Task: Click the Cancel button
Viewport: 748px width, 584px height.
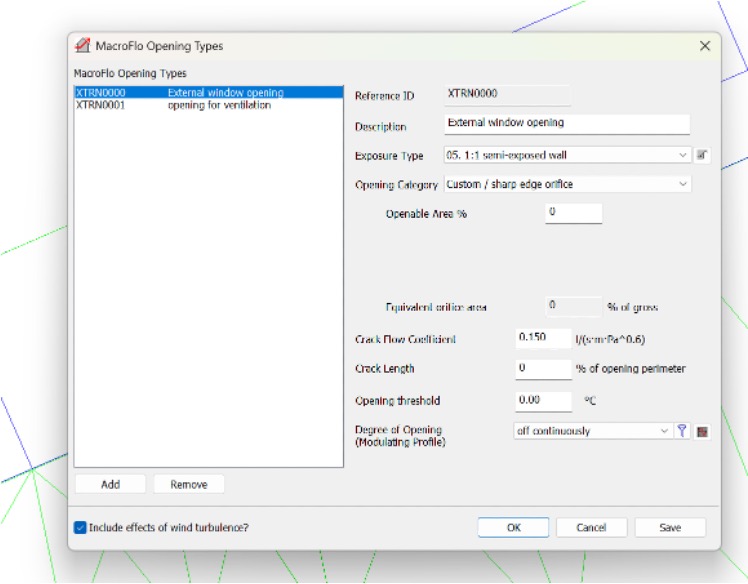Action: pos(591,528)
